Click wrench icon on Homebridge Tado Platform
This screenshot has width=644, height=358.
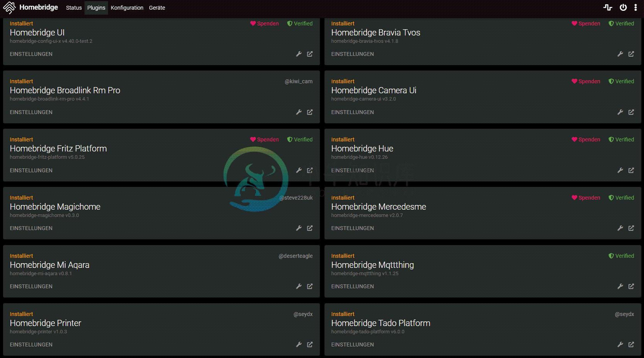point(620,345)
